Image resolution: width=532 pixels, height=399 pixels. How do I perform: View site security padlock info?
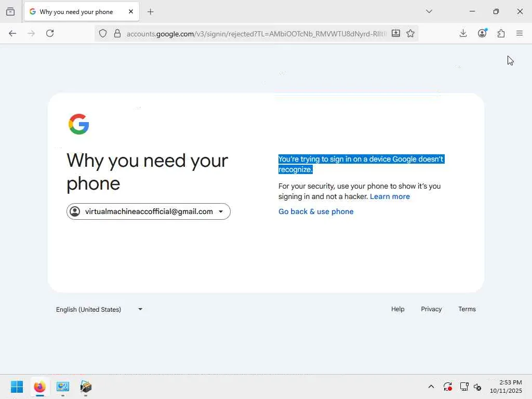point(117,33)
